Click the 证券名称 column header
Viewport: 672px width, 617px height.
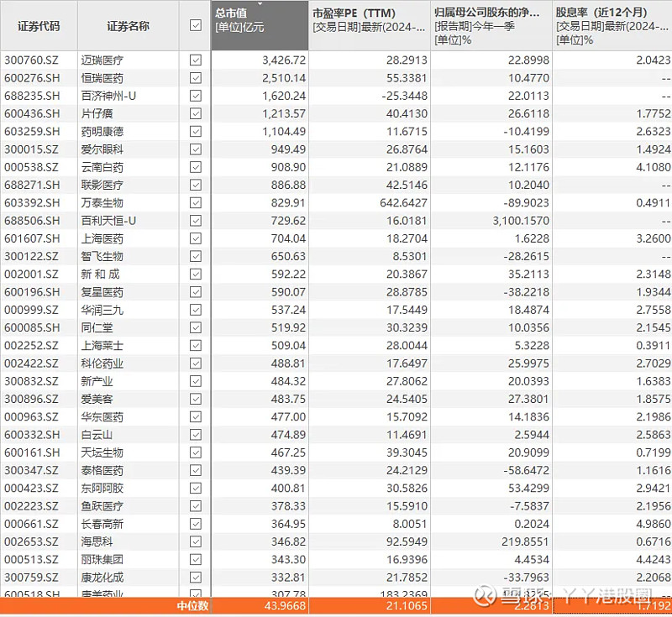[129, 26]
